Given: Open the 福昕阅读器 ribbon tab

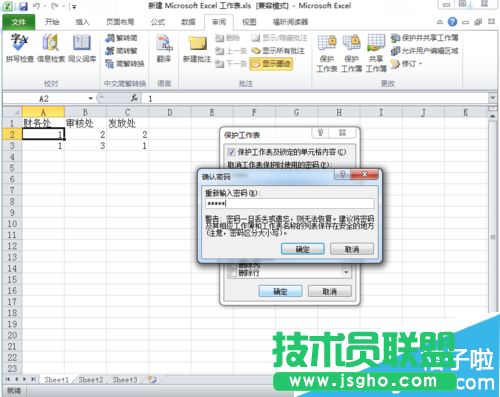Looking at the screenshot, I should click(x=290, y=22).
